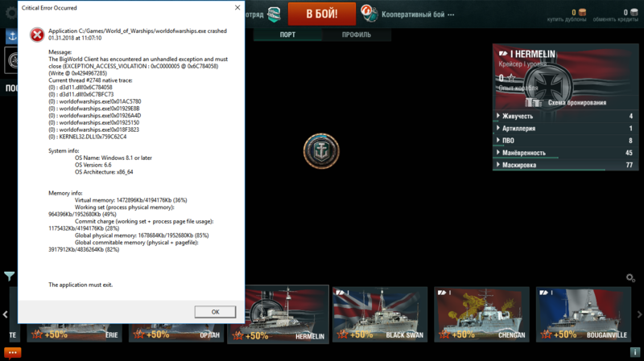Select the HERMELIN ship card
The image size is (644, 361).
287,314
